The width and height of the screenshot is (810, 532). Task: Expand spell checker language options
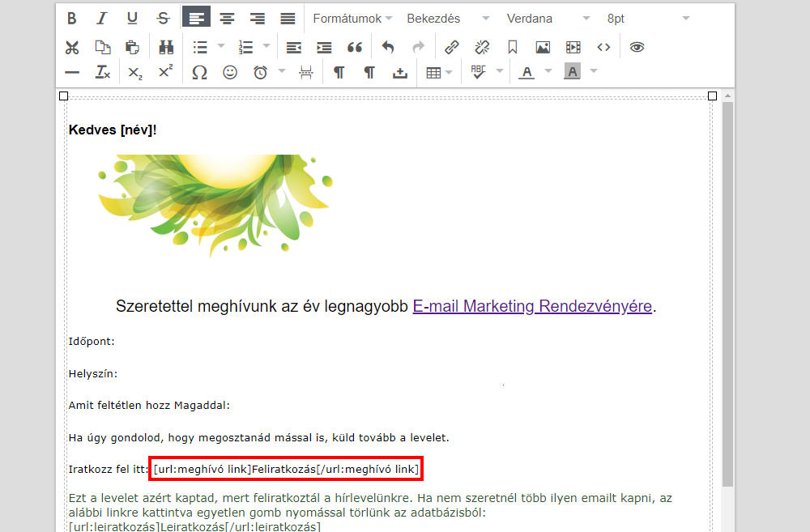point(500,70)
